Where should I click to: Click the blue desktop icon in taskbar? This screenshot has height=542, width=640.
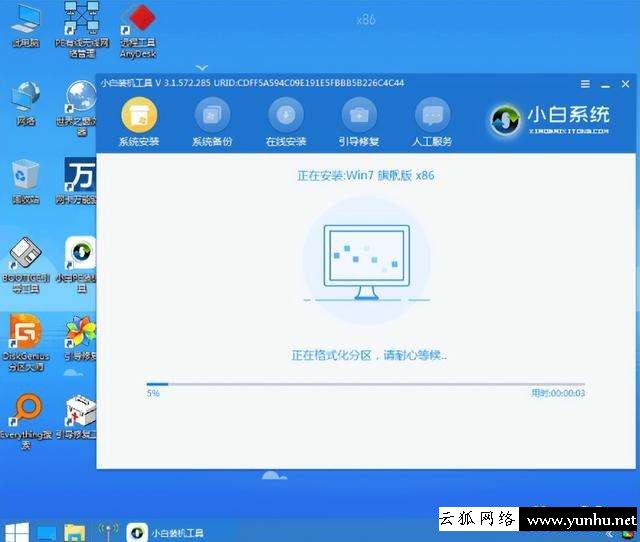coord(47,533)
